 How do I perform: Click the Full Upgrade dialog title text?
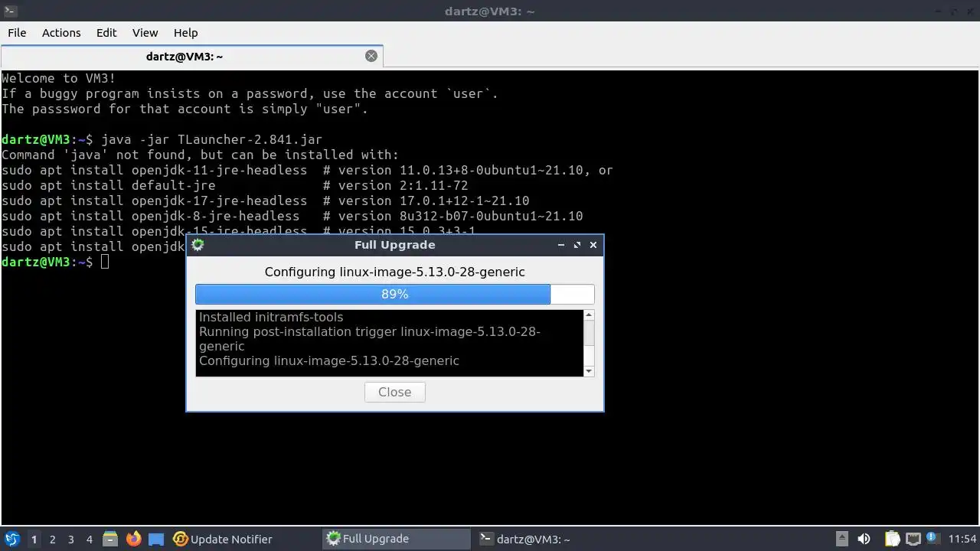pos(394,245)
